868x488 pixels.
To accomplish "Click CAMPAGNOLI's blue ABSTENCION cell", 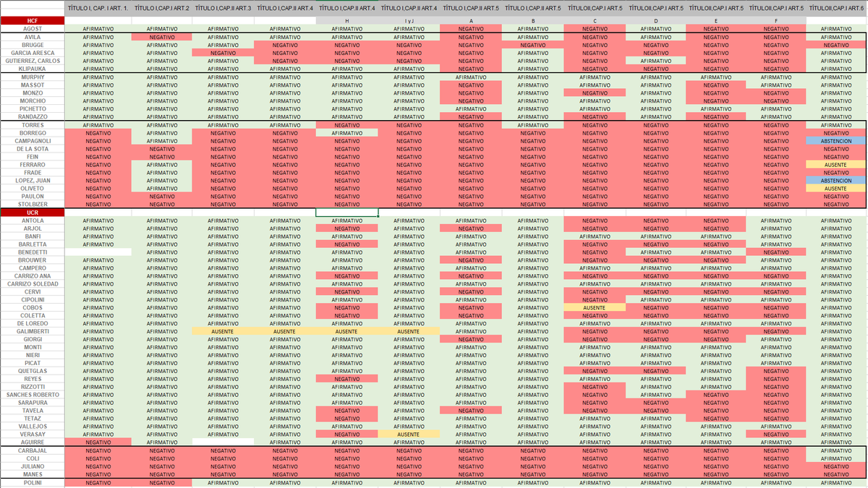I will [x=836, y=141].
